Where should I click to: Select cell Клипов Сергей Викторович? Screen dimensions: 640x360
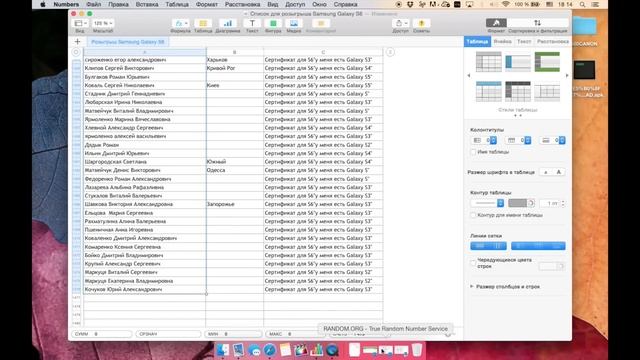coord(144,68)
